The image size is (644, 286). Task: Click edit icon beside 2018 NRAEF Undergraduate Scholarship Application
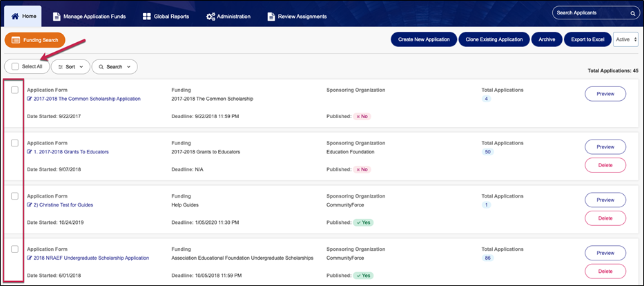(x=29, y=258)
